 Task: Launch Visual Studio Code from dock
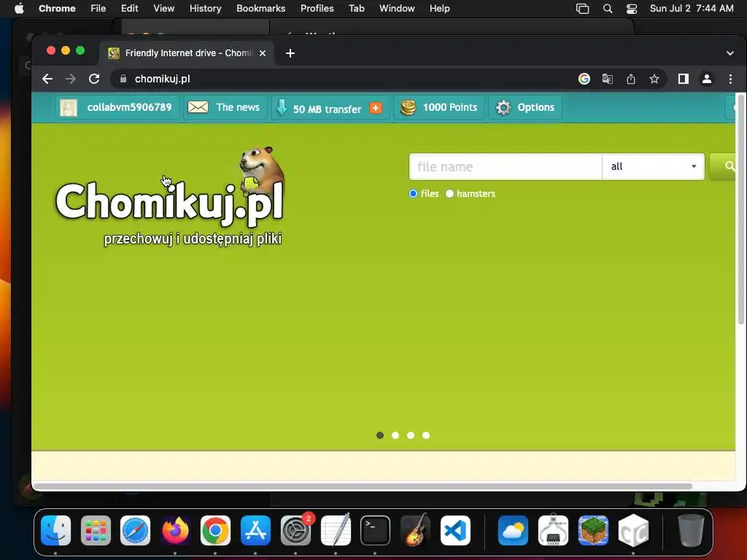455,531
